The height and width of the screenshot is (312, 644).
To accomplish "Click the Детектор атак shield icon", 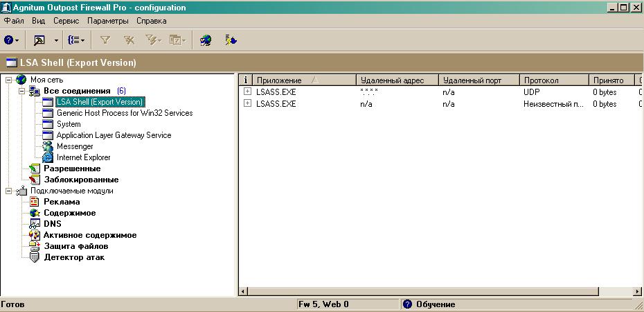I will (35, 257).
